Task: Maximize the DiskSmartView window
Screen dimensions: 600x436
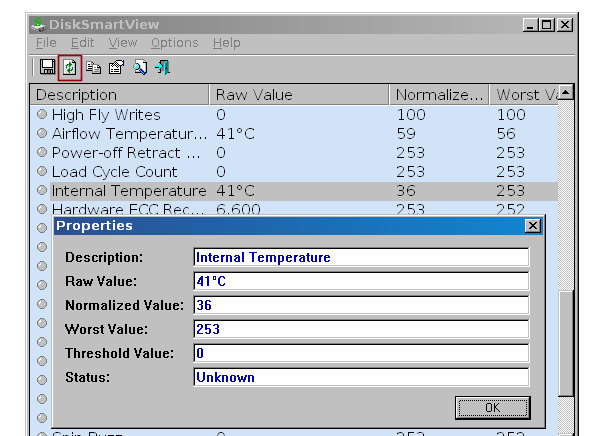Action: (546, 25)
